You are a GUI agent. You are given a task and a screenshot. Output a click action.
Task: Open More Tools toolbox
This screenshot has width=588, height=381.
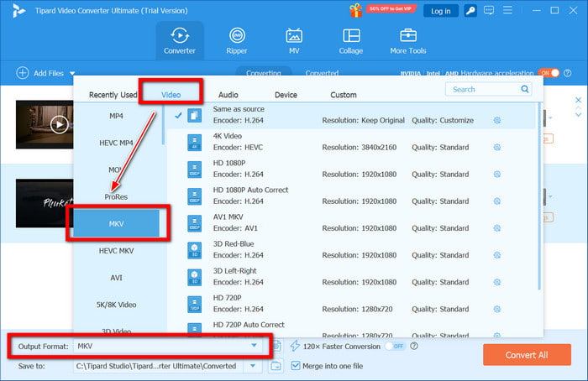(408, 40)
